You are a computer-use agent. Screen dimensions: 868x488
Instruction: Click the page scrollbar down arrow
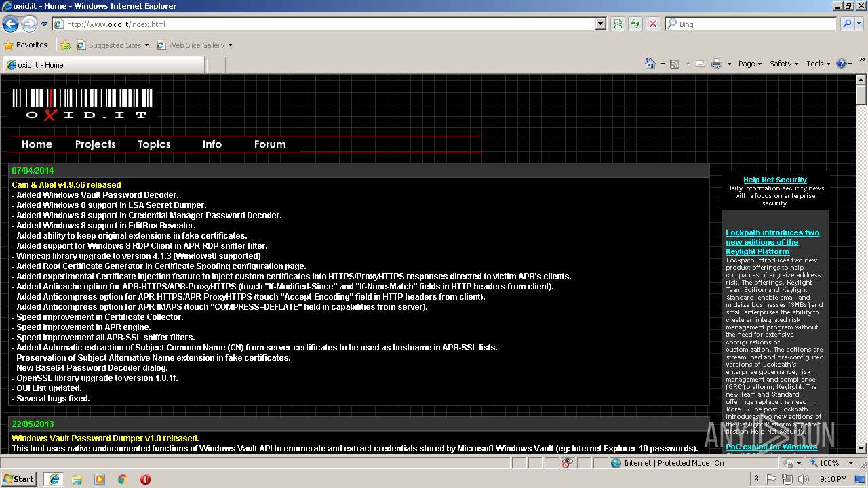[861, 448]
